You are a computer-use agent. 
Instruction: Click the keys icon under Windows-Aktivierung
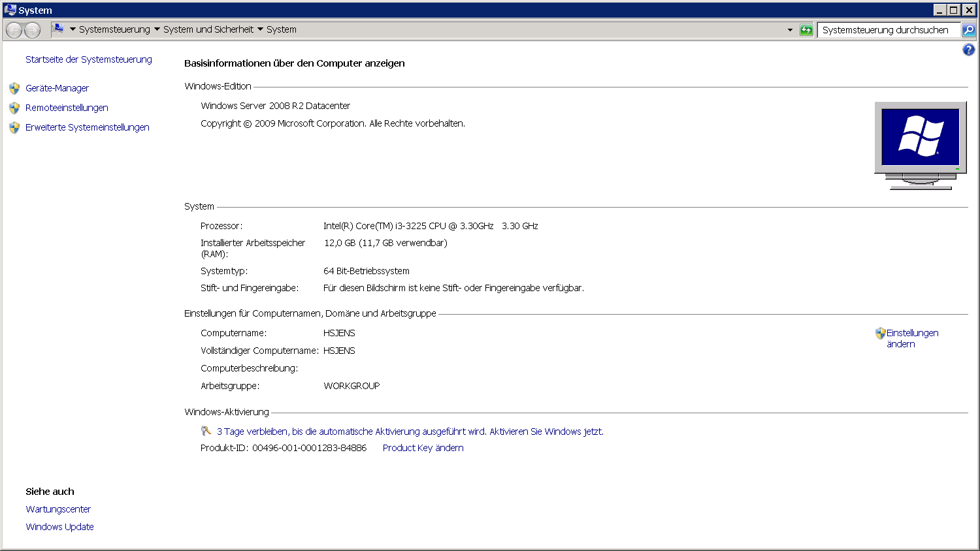[x=206, y=431]
